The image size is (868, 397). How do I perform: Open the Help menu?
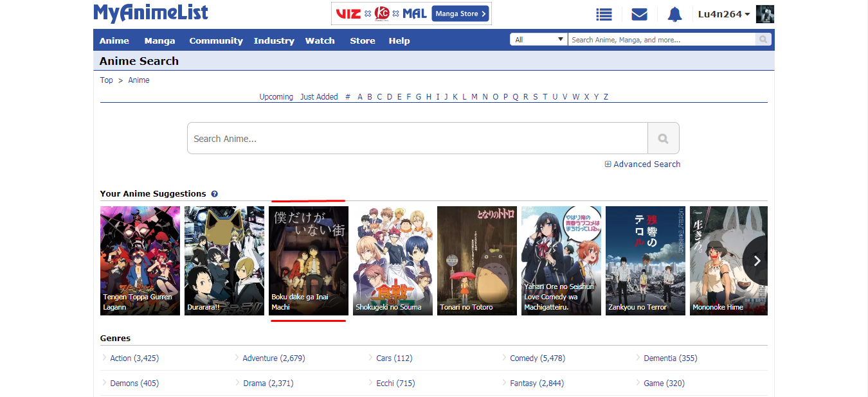[399, 40]
